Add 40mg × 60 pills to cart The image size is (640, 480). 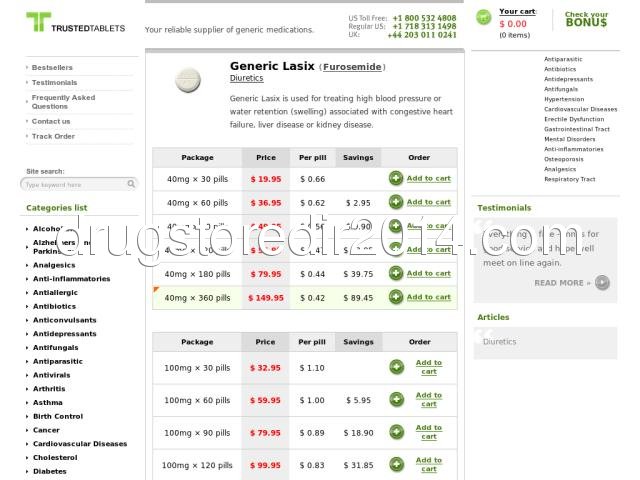429,202
